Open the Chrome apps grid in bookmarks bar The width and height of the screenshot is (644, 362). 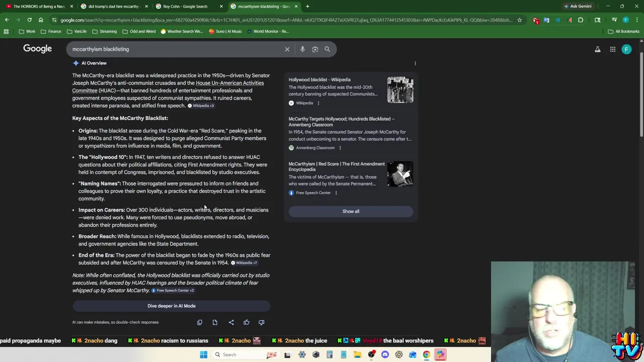tap(6, 31)
